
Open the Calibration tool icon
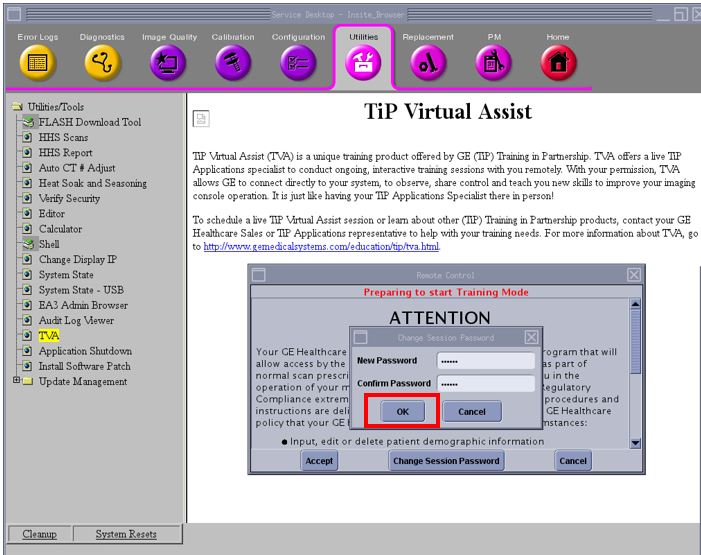coord(232,64)
